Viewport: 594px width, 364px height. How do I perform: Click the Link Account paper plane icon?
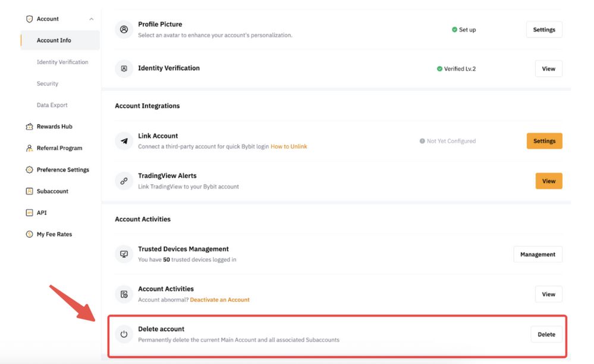pos(124,141)
